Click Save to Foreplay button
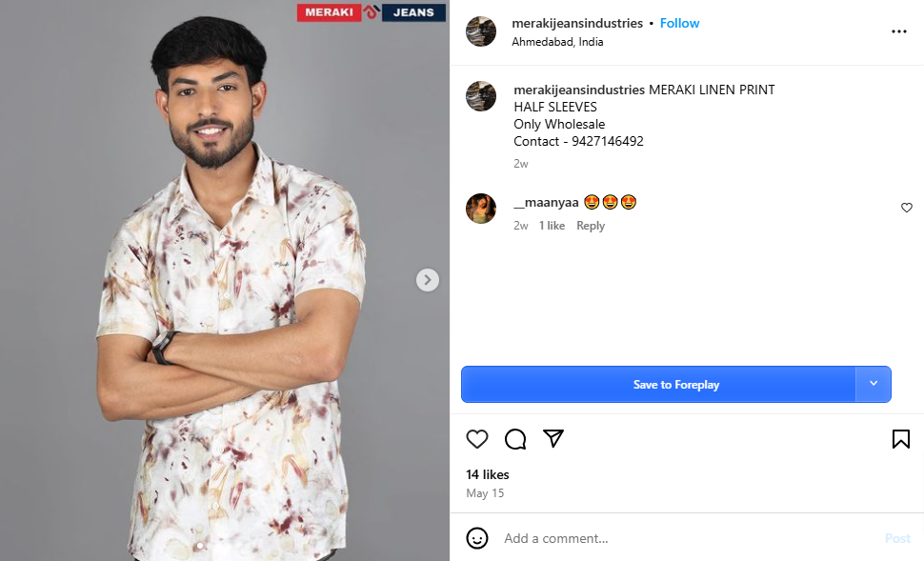The width and height of the screenshot is (924, 561). pyautogui.click(x=675, y=385)
